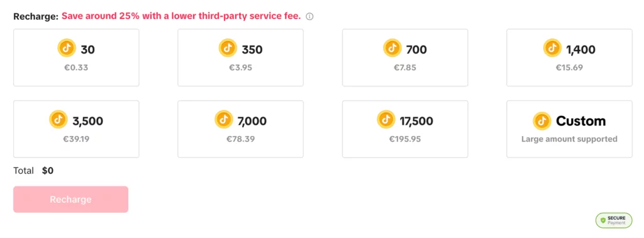The width and height of the screenshot is (644, 238).
Task: Open Custom large amount supported option
Action: tap(569, 129)
